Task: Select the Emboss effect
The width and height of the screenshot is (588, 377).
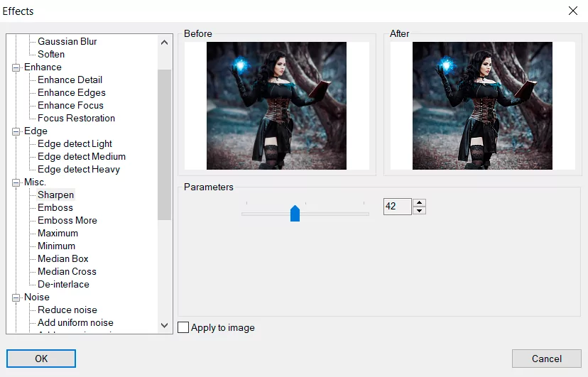Action: pyautogui.click(x=55, y=207)
